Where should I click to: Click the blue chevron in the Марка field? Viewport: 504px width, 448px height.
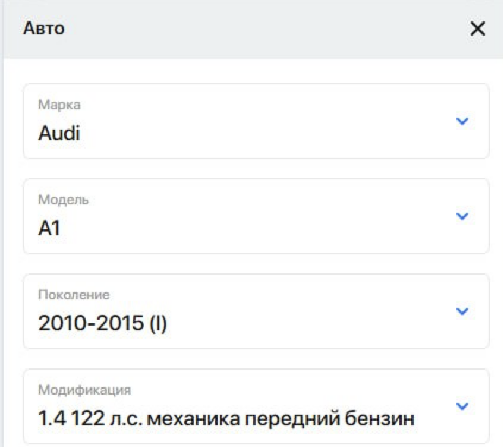462,121
